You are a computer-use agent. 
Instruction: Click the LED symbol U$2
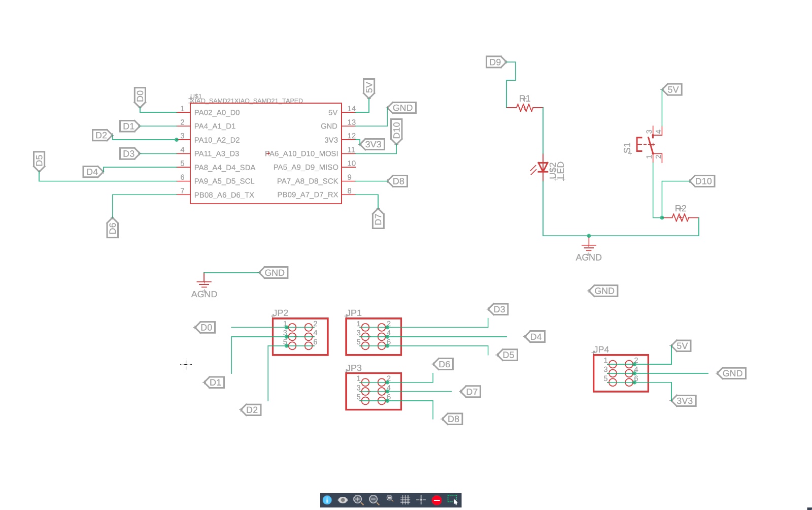543,167
